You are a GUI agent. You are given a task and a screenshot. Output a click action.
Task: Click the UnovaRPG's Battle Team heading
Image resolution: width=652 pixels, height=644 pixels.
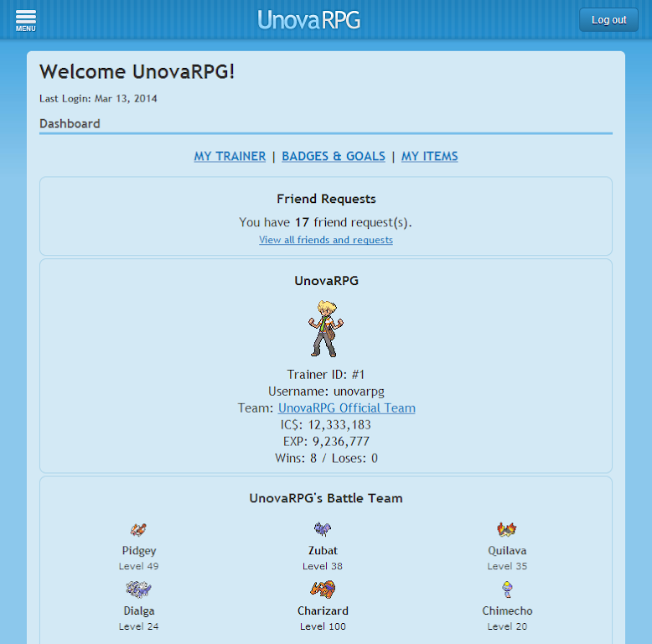[326, 498]
